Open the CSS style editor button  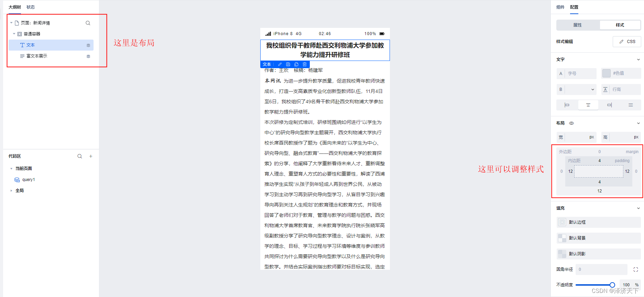[627, 42]
